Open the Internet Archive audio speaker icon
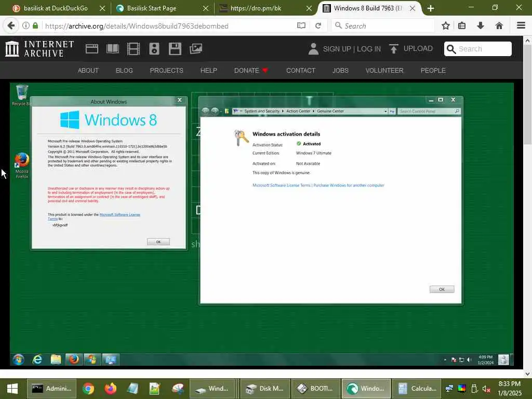This screenshot has height=399, width=532. tap(154, 49)
